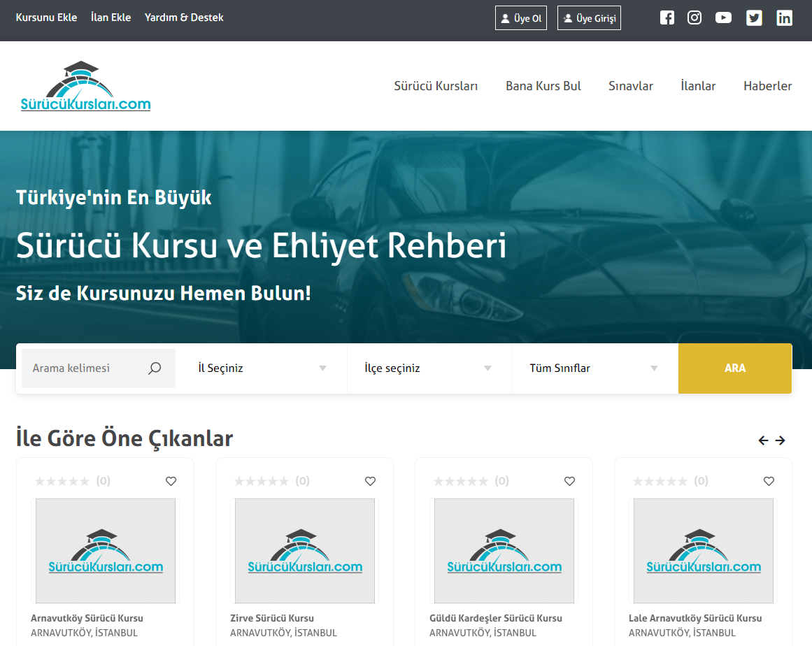Open Yardım & Destek link
This screenshot has height=646, width=812.
click(x=185, y=17)
